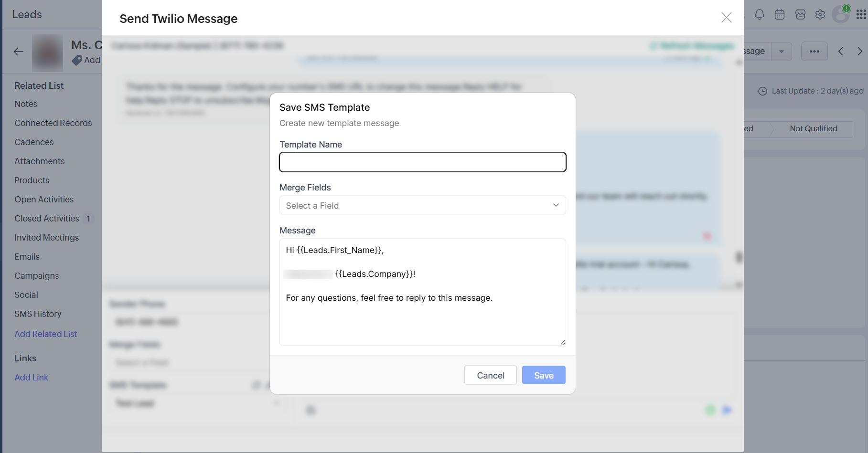Click the blue send arrow icon

727,410
